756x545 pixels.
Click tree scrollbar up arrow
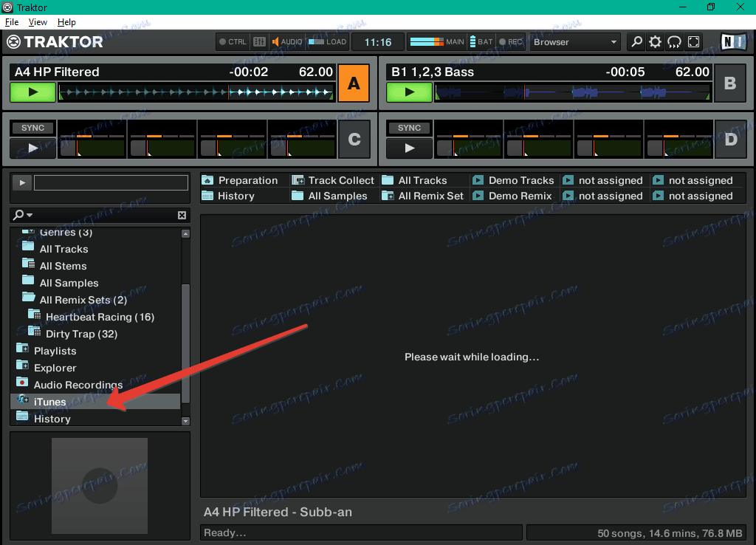point(185,233)
